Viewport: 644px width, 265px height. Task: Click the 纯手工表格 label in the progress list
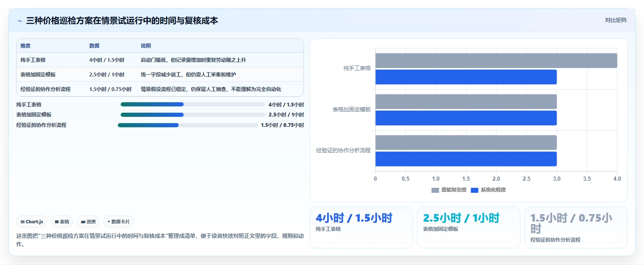click(x=29, y=104)
